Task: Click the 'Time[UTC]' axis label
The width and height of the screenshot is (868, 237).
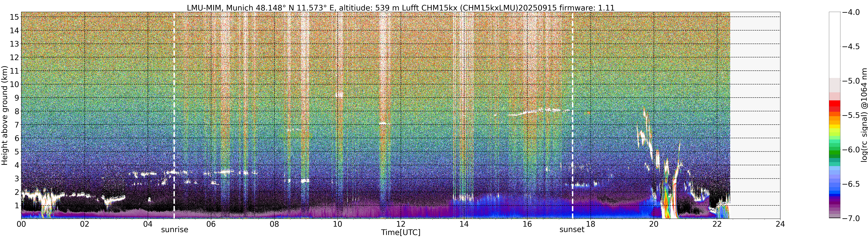Action: coord(401,232)
